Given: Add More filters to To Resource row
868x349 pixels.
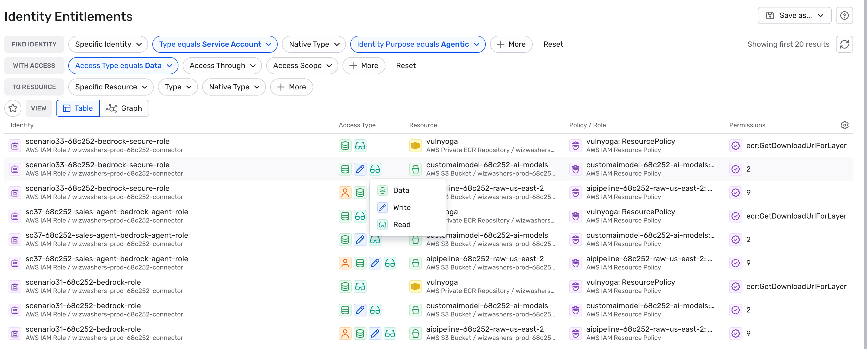Looking at the screenshot, I should click(x=291, y=87).
